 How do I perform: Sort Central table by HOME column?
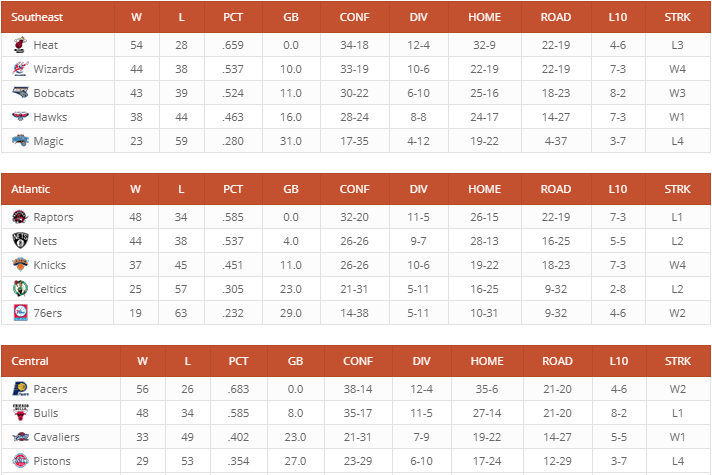click(487, 361)
